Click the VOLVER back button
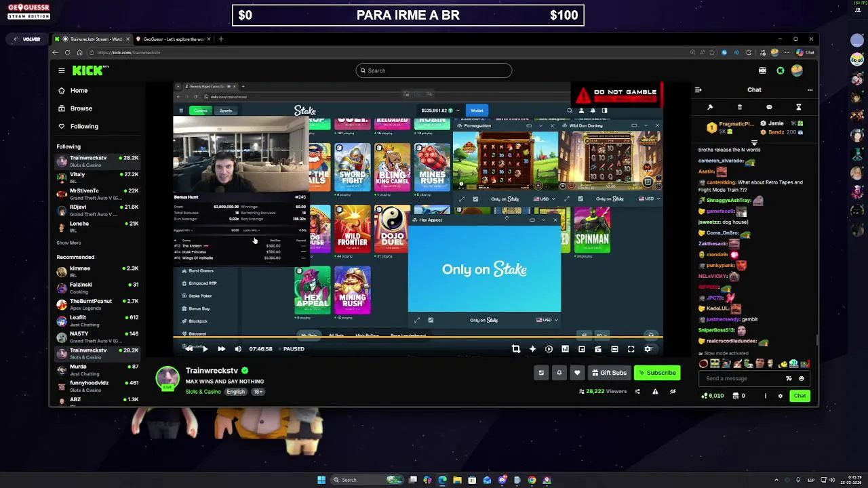The width and height of the screenshot is (868, 488). click(x=27, y=39)
